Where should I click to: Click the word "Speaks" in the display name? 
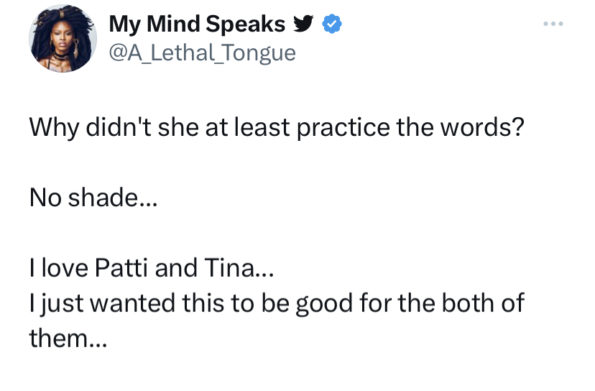click(246, 24)
